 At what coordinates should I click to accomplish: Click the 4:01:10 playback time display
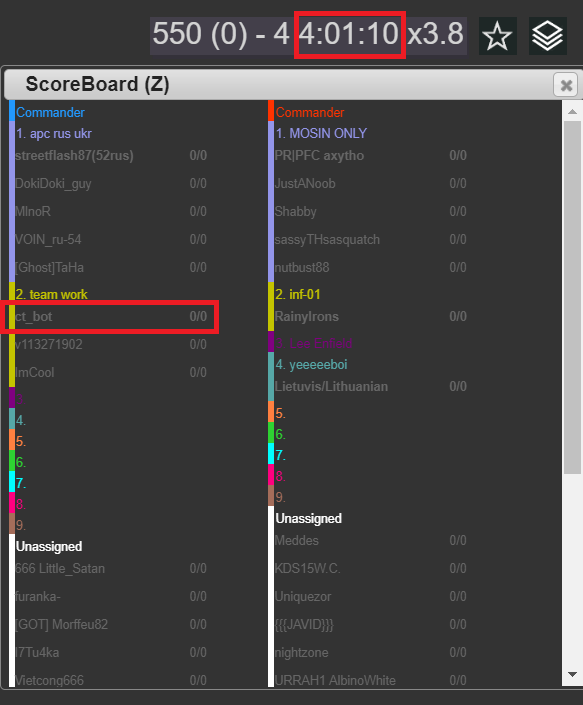[x=350, y=35]
